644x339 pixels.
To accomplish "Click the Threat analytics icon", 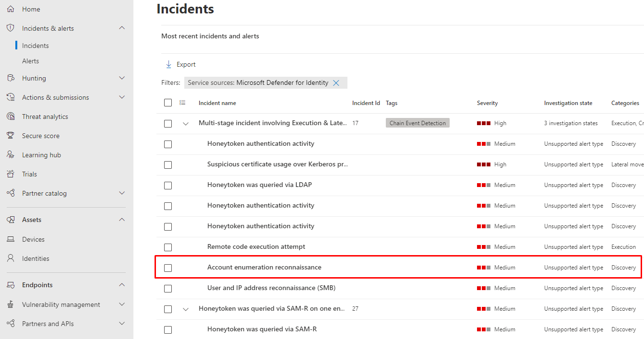I will (11, 117).
